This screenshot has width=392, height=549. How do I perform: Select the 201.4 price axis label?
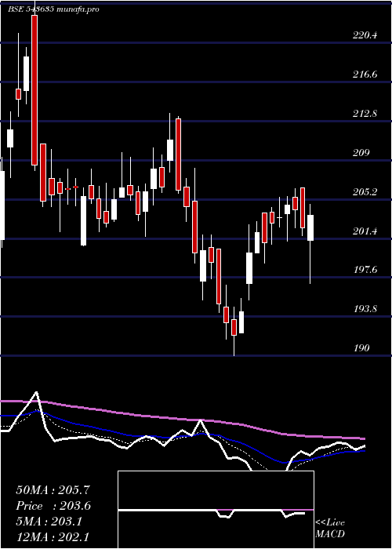(365, 231)
